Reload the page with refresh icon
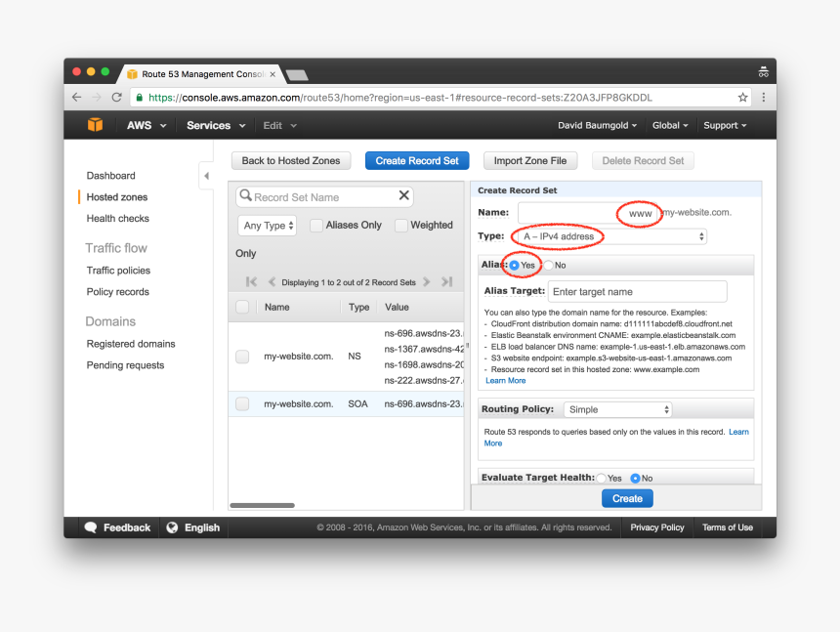840x632 pixels. click(x=117, y=98)
